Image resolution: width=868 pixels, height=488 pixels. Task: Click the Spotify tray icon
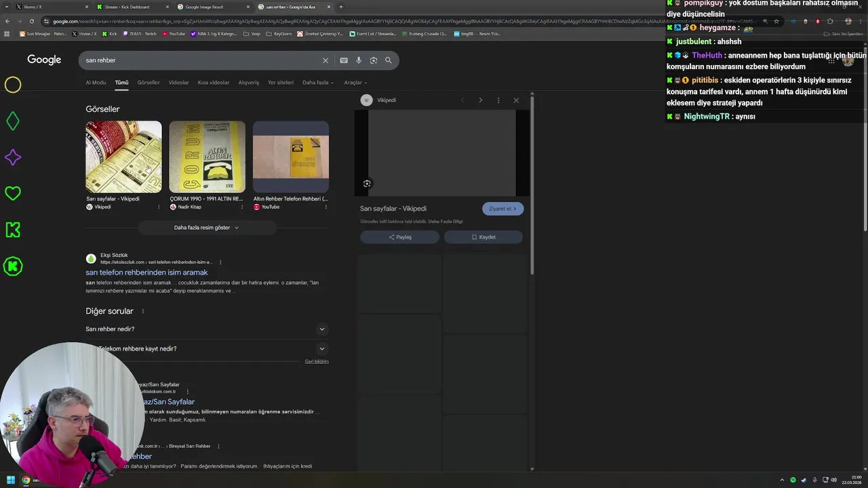[x=793, y=480]
